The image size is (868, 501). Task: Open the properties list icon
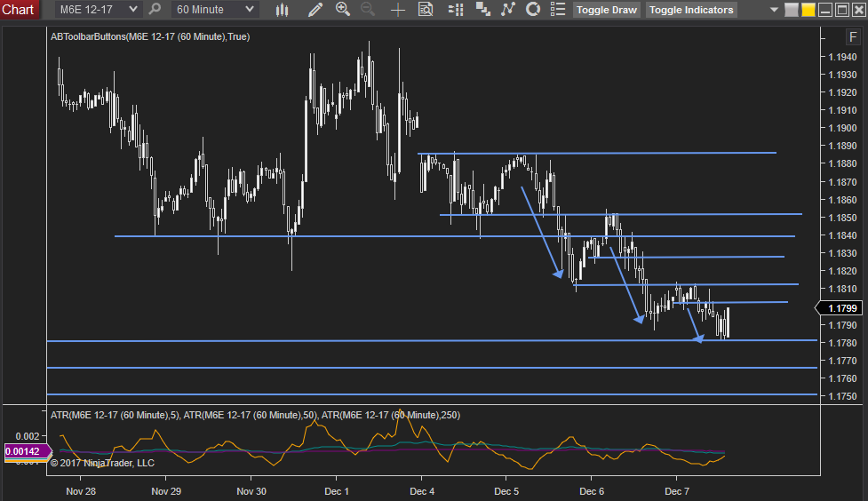click(x=557, y=10)
